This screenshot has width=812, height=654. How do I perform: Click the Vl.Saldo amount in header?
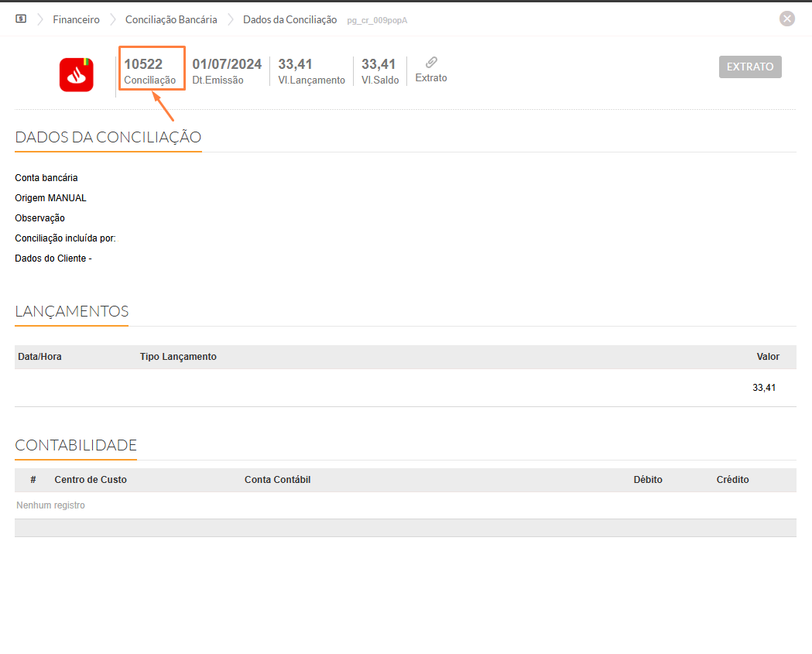coord(379,64)
